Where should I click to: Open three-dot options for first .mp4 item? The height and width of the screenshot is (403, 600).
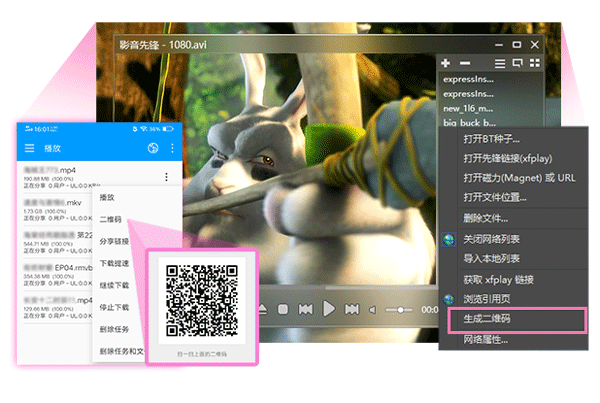coord(165,177)
